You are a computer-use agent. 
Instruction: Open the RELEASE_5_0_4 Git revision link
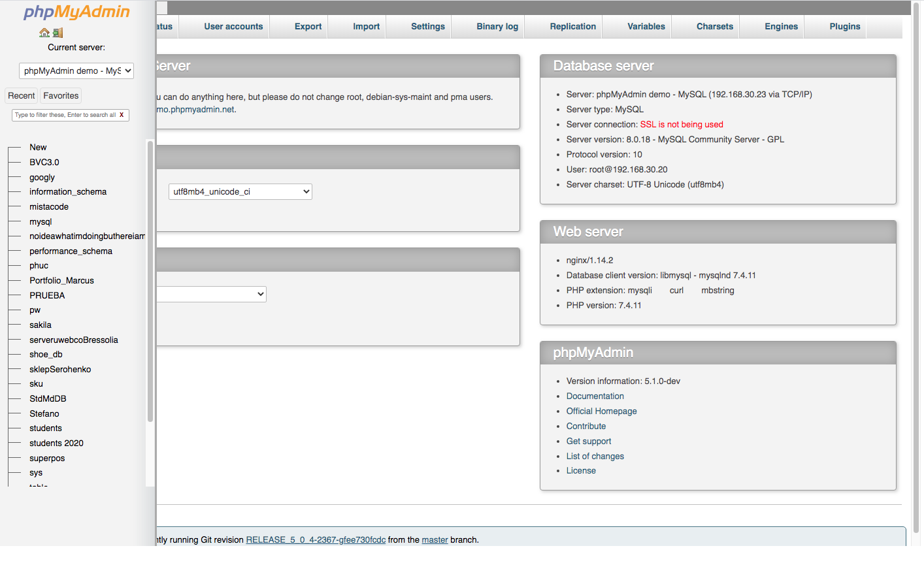pyautogui.click(x=316, y=539)
